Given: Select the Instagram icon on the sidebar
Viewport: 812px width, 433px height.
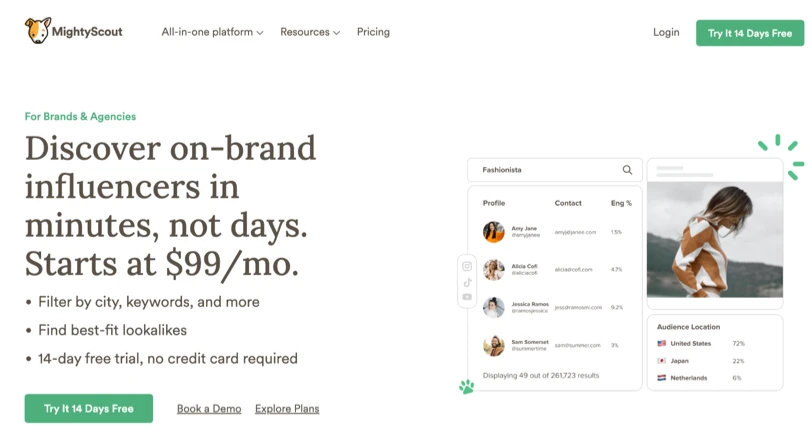Looking at the screenshot, I should click(467, 267).
